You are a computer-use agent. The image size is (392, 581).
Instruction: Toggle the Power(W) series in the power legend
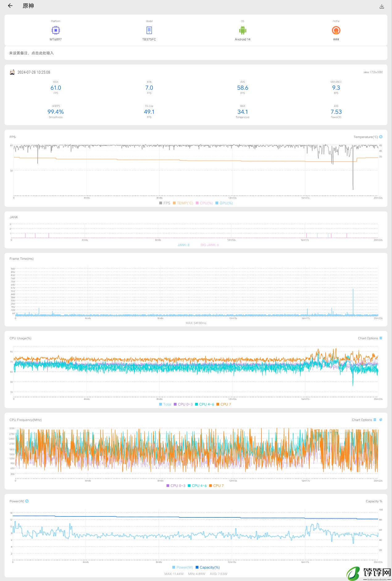(183, 567)
